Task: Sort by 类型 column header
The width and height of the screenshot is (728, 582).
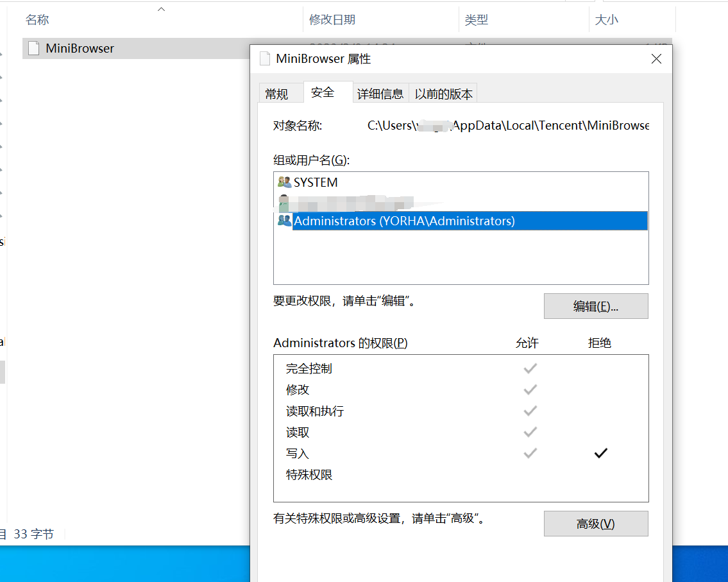Action: click(477, 19)
